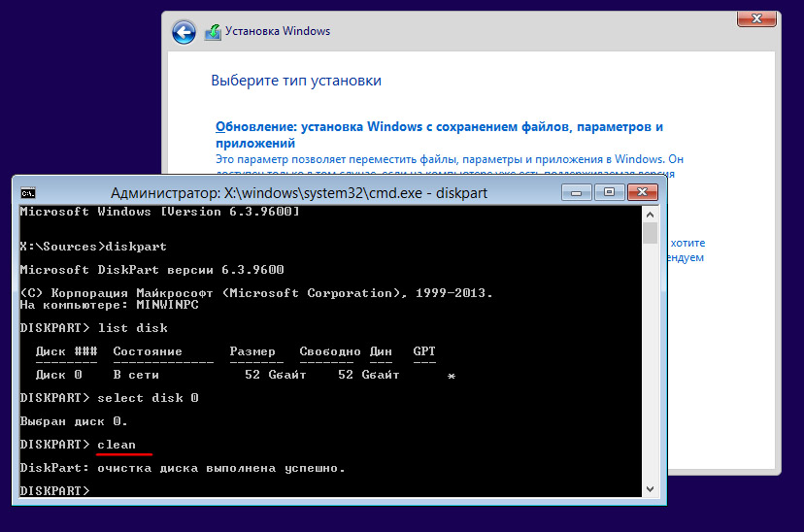Screen dimensions: 804x532
Task: Click the 'select disk 0' command line
Action: pos(109,398)
